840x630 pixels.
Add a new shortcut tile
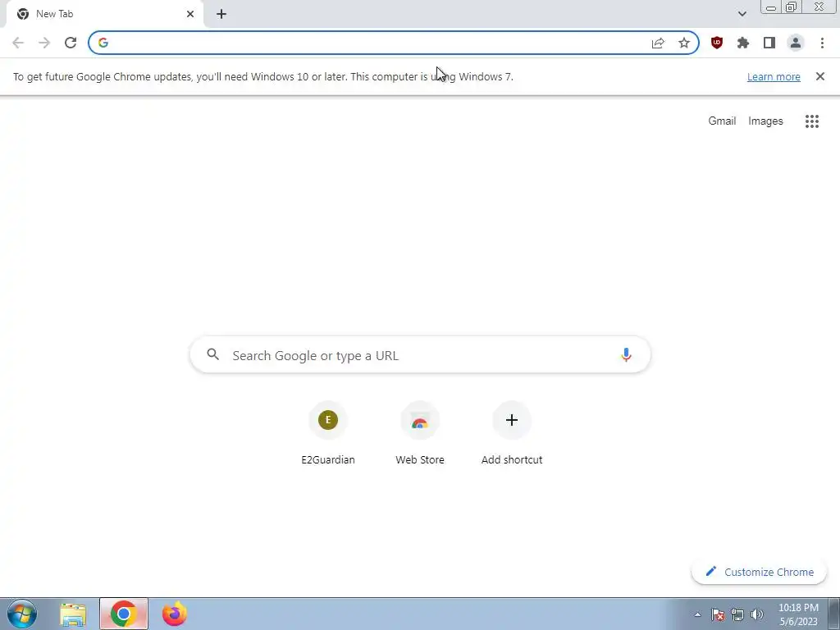(512, 433)
